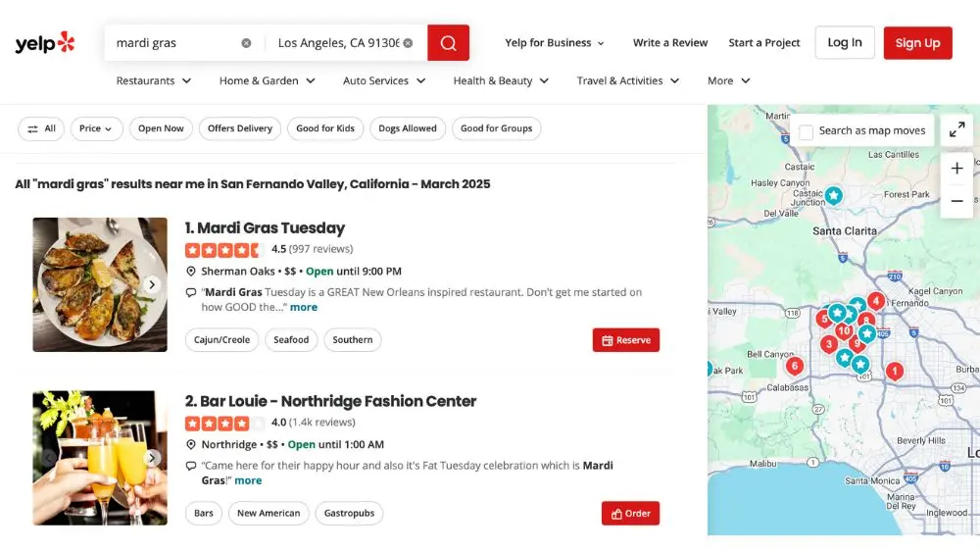Expand the More categories menu
The width and height of the screenshot is (980, 551).
coord(729,80)
